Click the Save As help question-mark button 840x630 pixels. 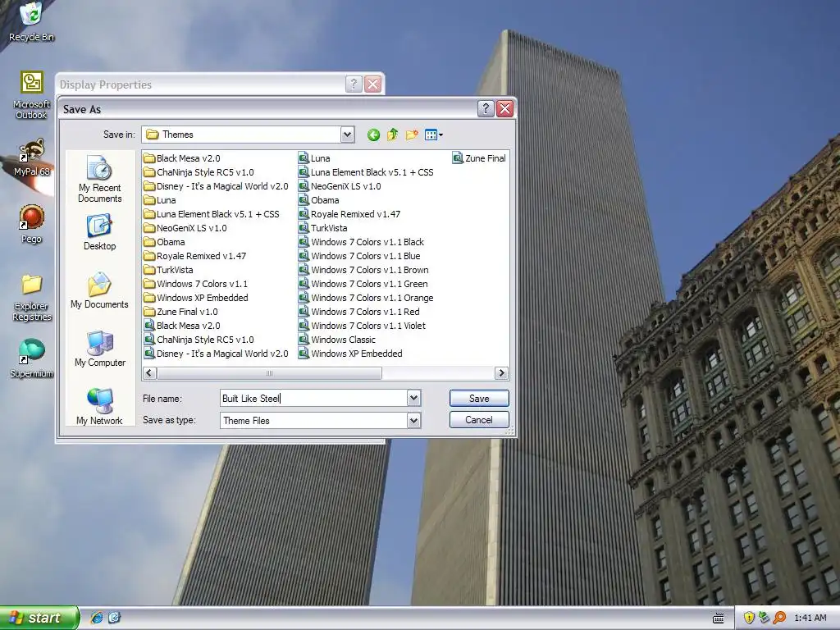pos(486,109)
